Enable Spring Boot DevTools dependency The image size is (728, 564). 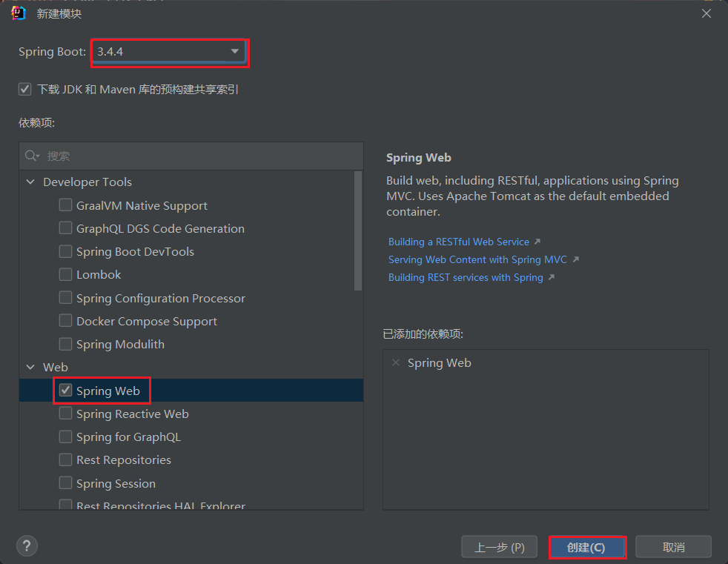pos(65,251)
